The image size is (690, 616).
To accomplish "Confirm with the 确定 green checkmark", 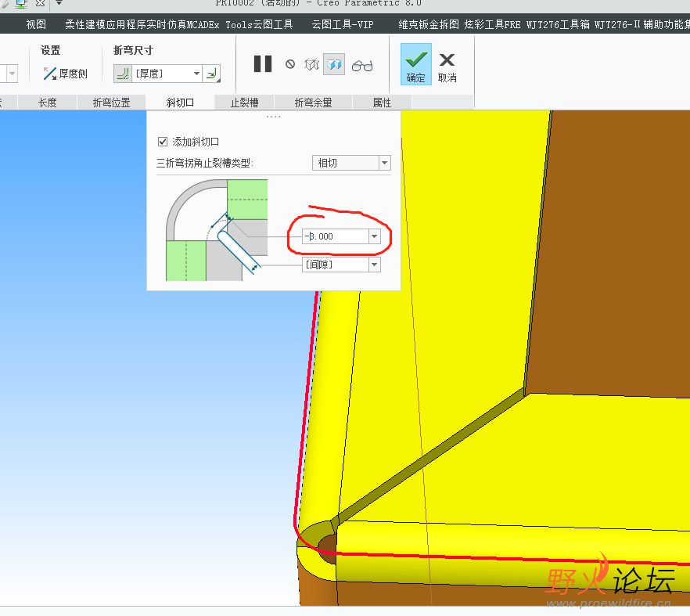I will tap(416, 64).
